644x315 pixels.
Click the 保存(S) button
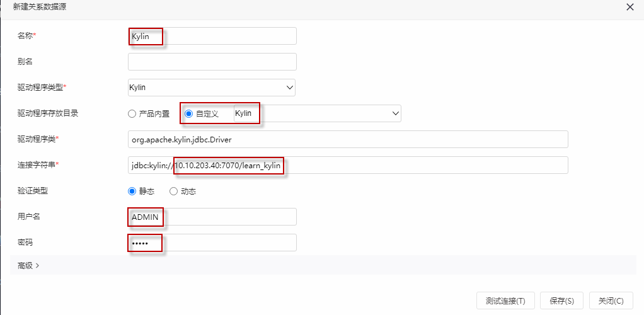[561, 301]
